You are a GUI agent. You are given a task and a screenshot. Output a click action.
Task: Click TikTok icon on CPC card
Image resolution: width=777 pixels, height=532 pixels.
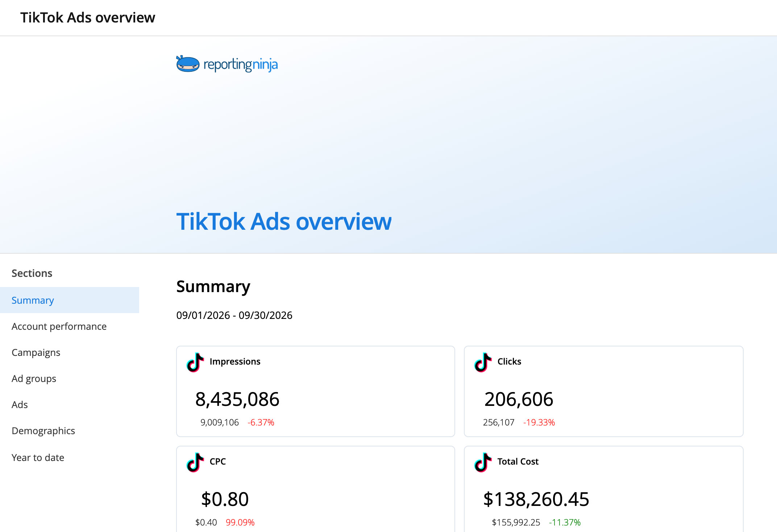tap(195, 462)
